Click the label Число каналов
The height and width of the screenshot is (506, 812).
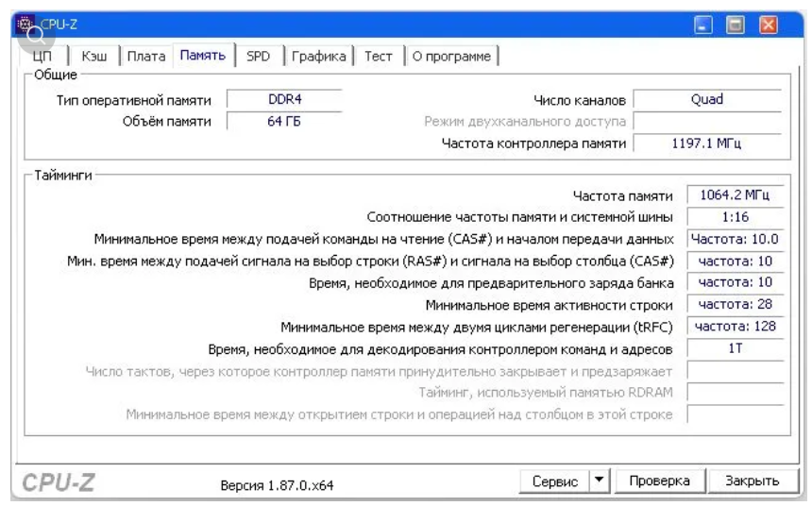[580, 100]
